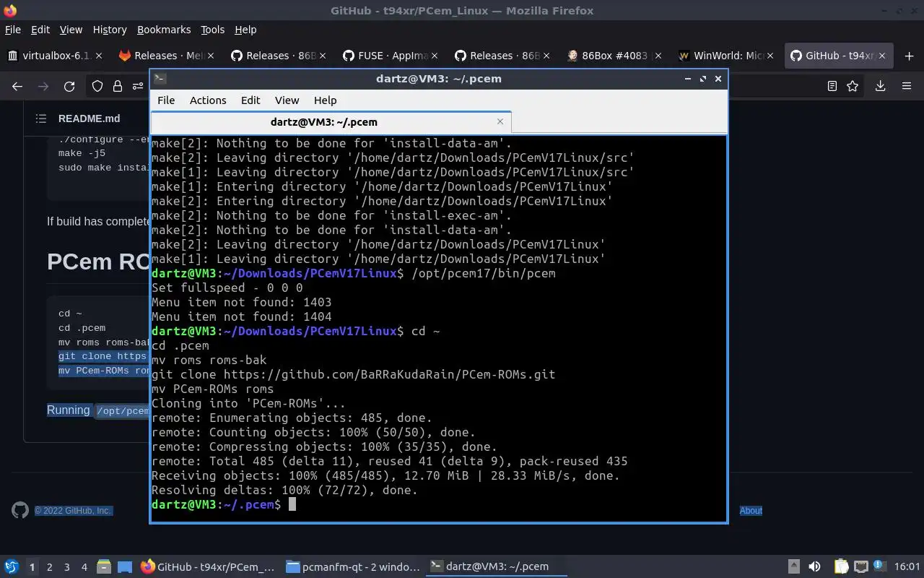Screen dimensions: 924x578
Task: Switch to the WinWorld tab
Action: (x=725, y=56)
